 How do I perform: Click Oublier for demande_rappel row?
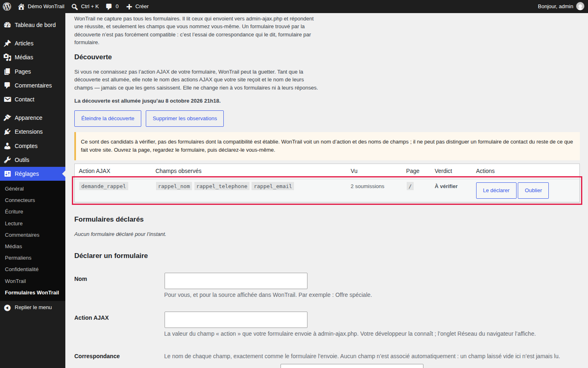tap(533, 191)
